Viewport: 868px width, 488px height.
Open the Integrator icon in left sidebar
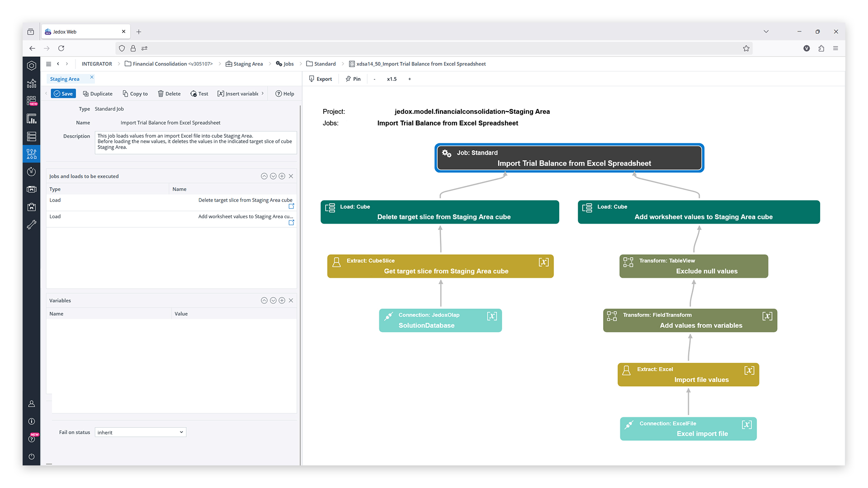click(31, 154)
